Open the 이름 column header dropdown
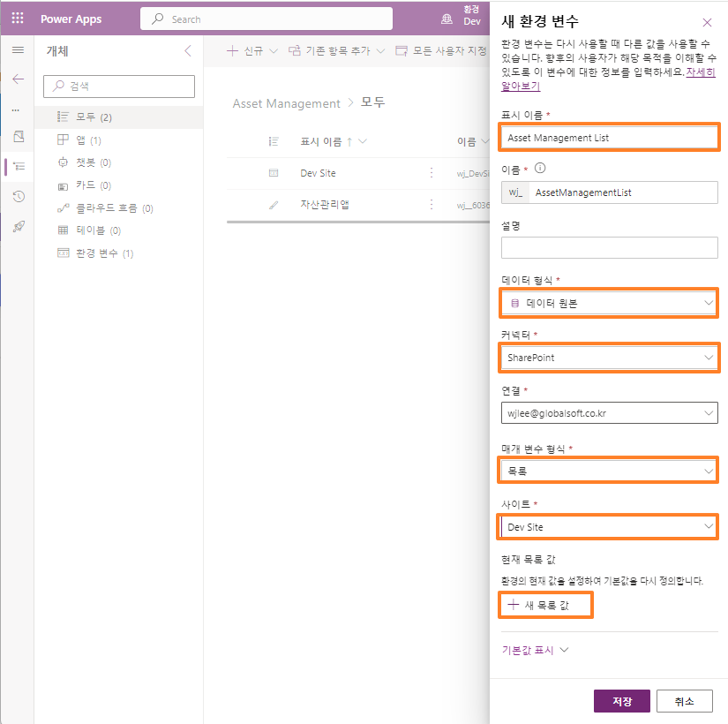This screenshot has width=728, height=724. [x=473, y=142]
